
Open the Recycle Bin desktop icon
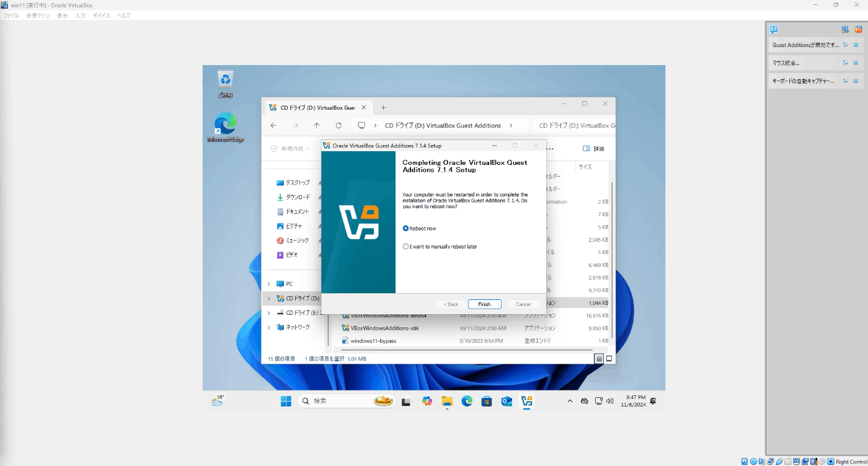pyautogui.click(x=225, y=84)
